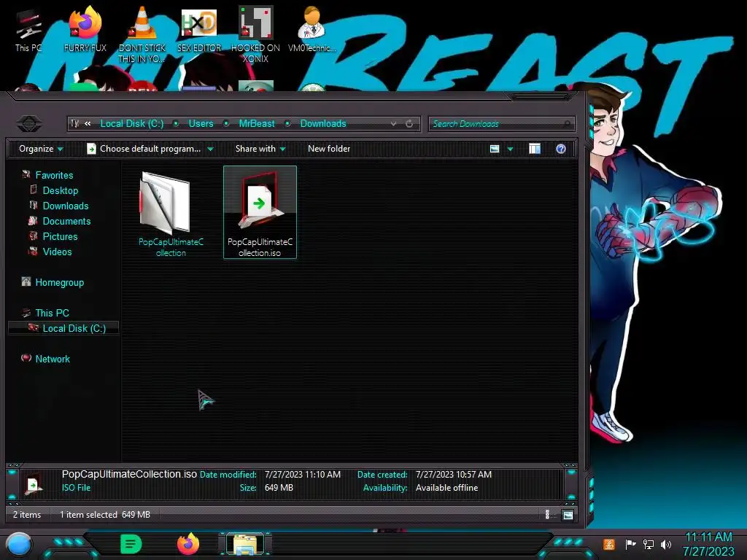
Task: Click the ISO file icon in details pane
Action: tap(34, 484)
